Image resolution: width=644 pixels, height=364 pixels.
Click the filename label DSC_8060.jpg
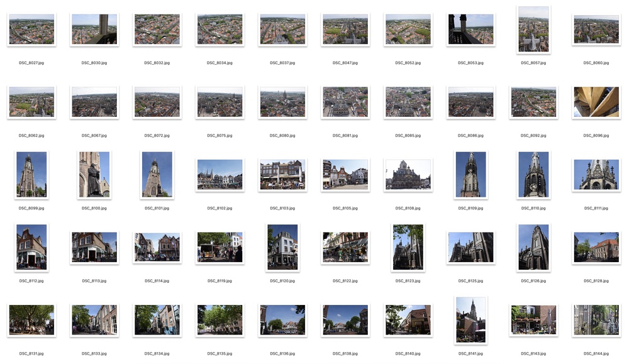(596, 63)
